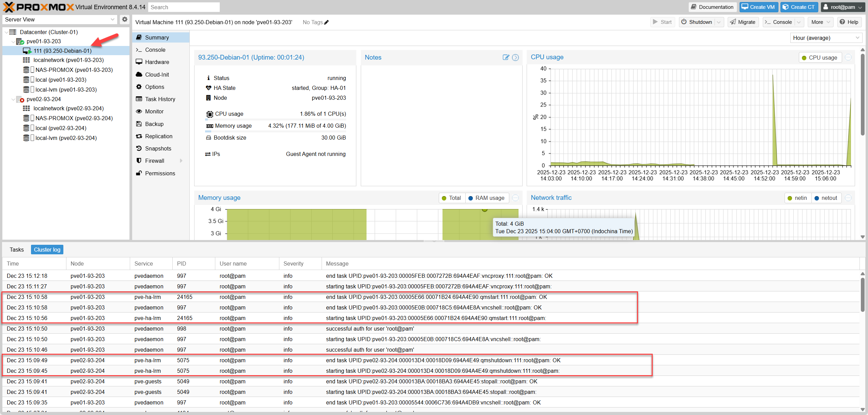Click the Migrate button

point(743,22)
